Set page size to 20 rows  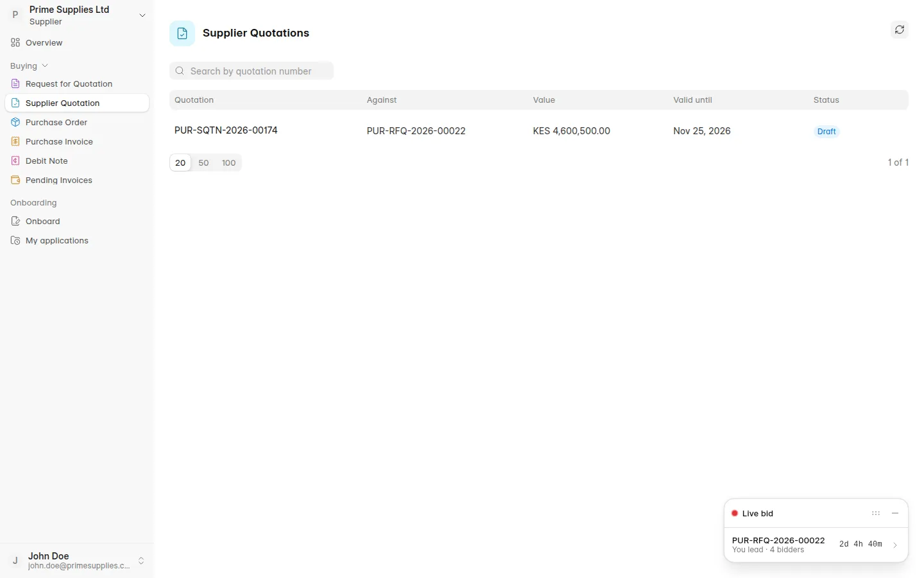tap(180, 163)
